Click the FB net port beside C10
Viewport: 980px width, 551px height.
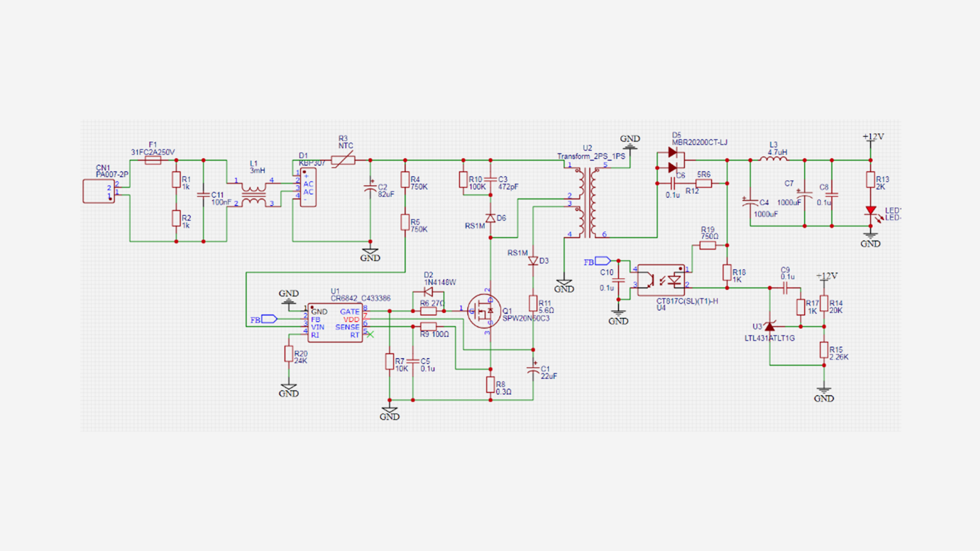click(602, 261)
